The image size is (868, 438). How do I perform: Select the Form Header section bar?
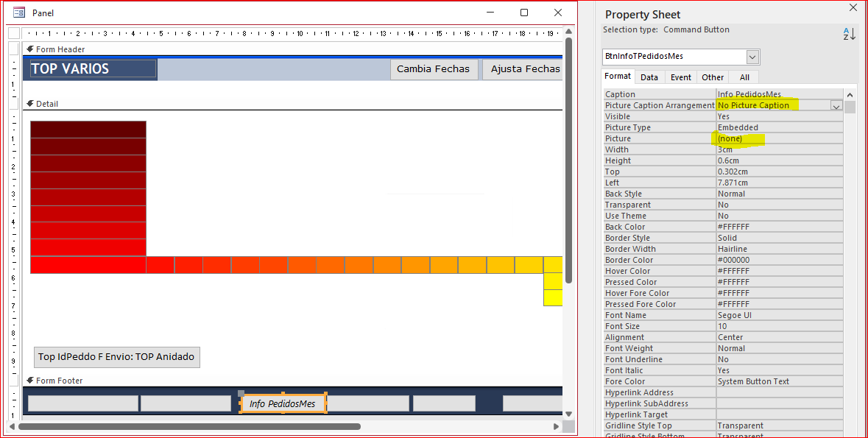point(292,49)
